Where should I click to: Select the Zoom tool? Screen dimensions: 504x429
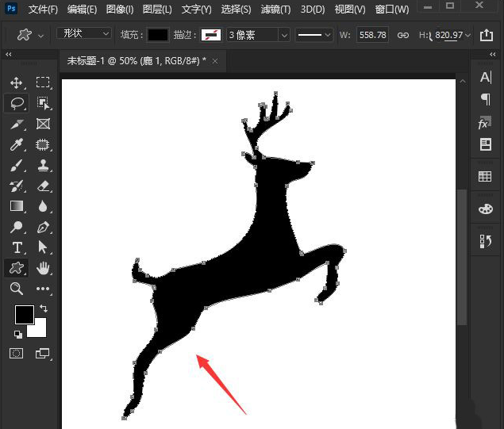point(16,289)
